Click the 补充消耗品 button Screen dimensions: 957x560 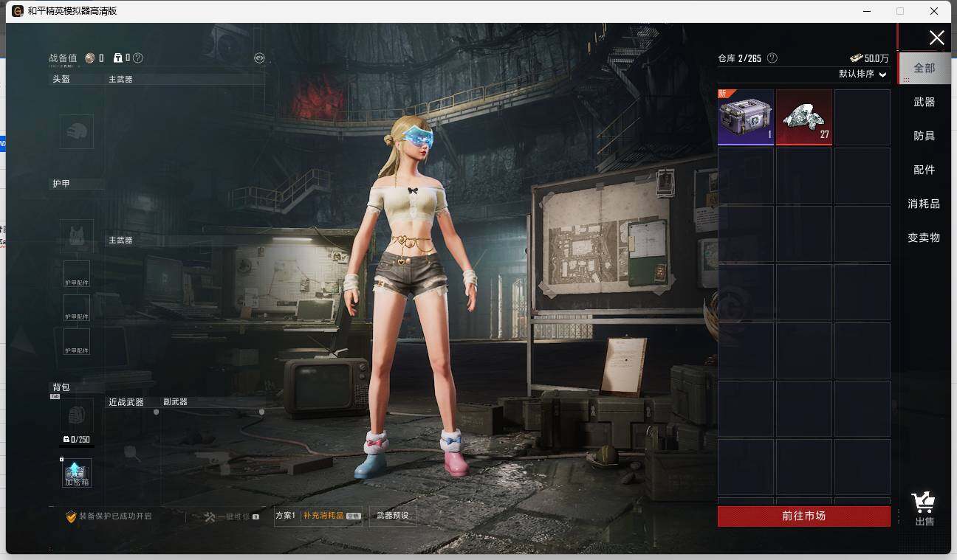pyautogui.click(x=332, y=516)
